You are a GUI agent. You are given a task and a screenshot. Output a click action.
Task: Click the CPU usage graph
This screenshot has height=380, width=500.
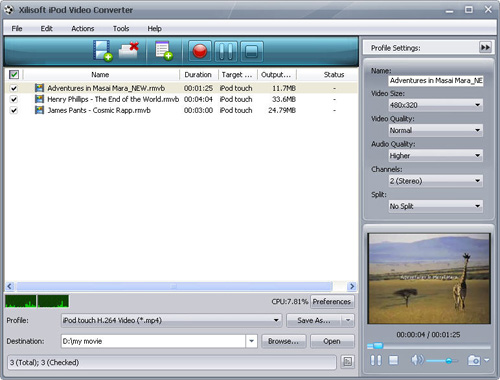(x=37, y=301)
